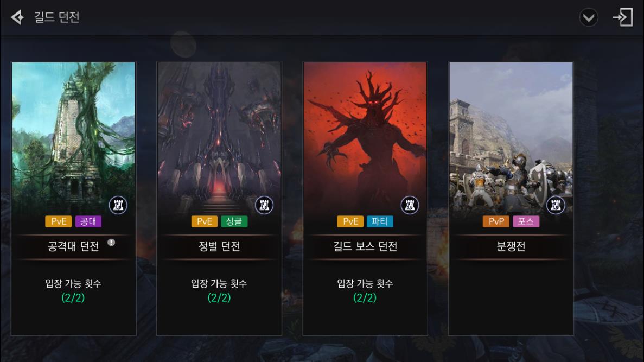Image resolution: width=644 pixels, height=362 pixels.
Task: Open the 공격대 던전 title
Action: [x=73, y=246]
